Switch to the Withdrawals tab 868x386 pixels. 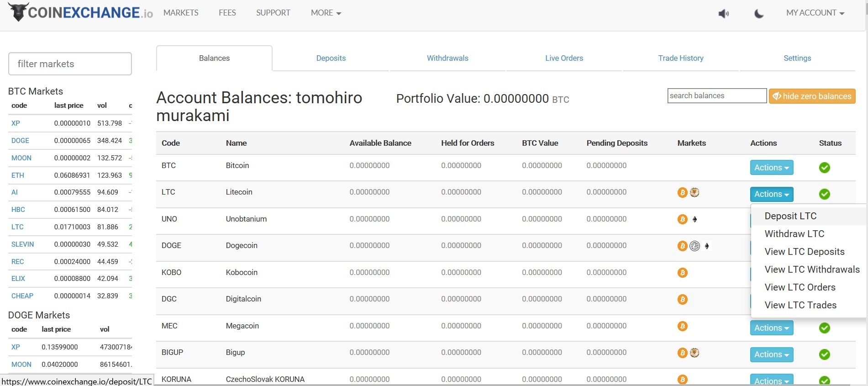[x=447, y=58]
